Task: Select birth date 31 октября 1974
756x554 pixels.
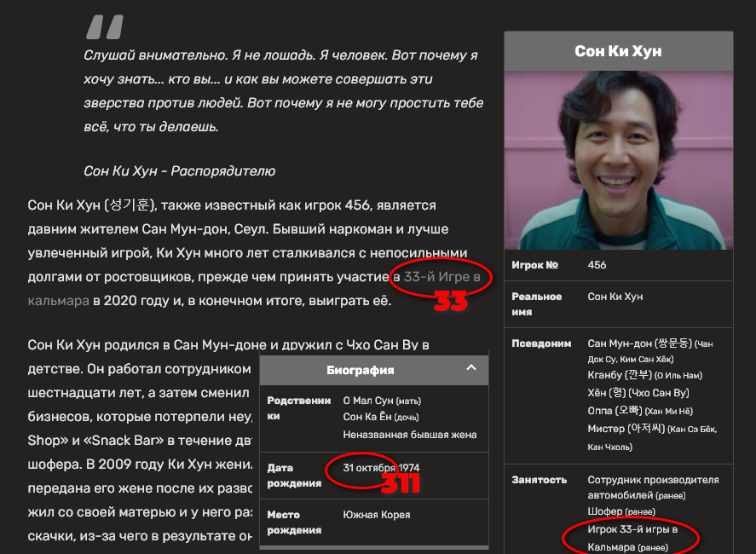Action: pos(381,468)
